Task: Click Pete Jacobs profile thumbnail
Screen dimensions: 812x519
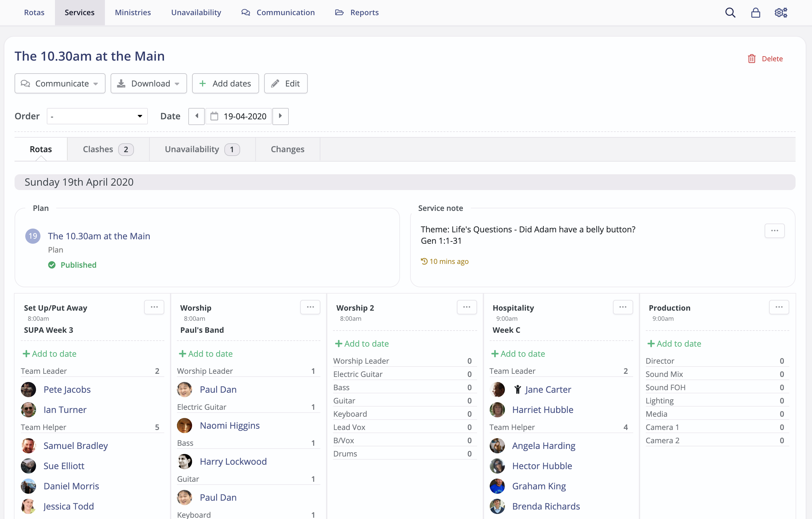Action: [x=28, y=390]
